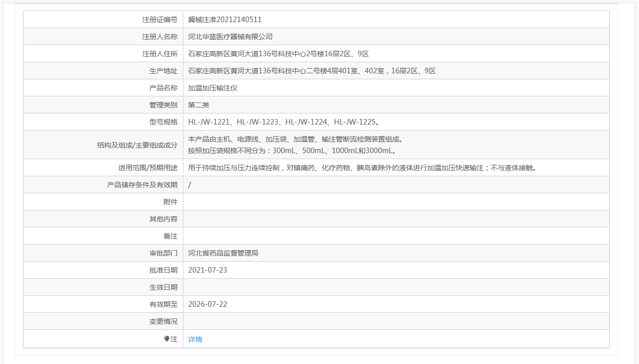Click product name 加温加压输注仪
Screen dimensions: 639x364
tap(212, 88)
